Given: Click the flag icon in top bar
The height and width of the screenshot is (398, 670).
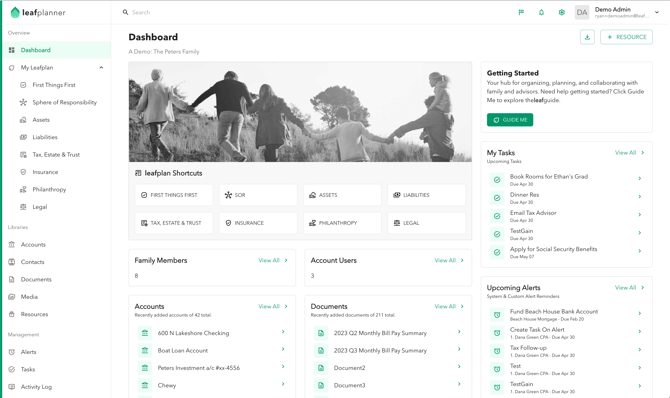Looking at the screenshot, I should tap(521, 12).
